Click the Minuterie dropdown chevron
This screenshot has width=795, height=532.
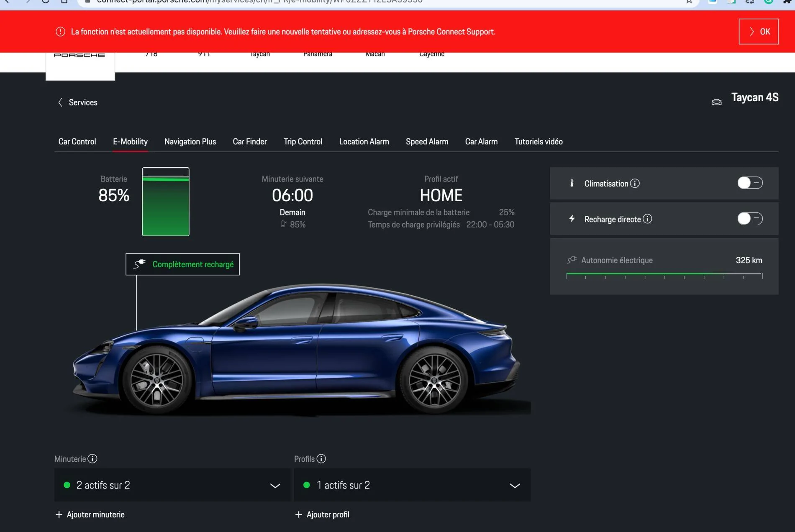click(275, 486)
